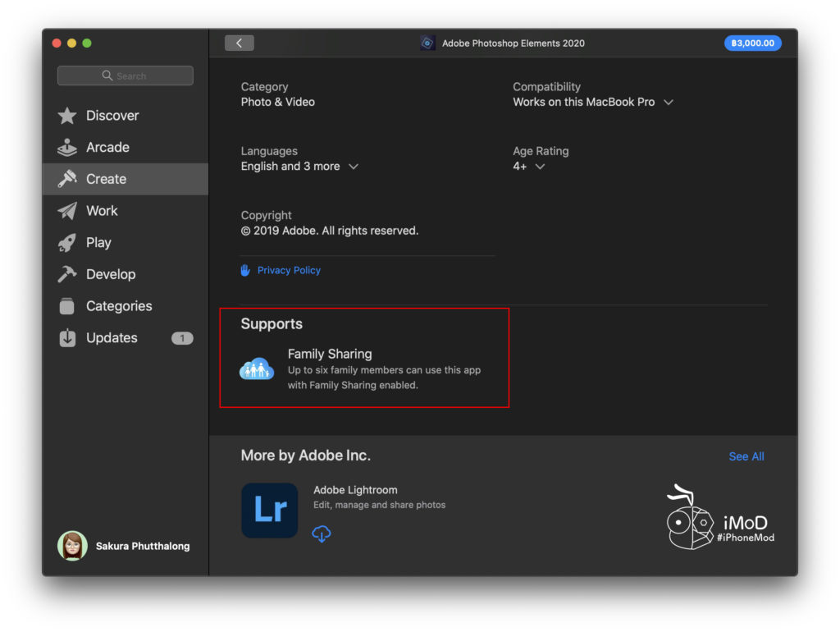Image resolution: width=840 pixels, height=632 pixels.
Task: Click the Family Sharing cloud icon
Action: (x=256, y=369)
